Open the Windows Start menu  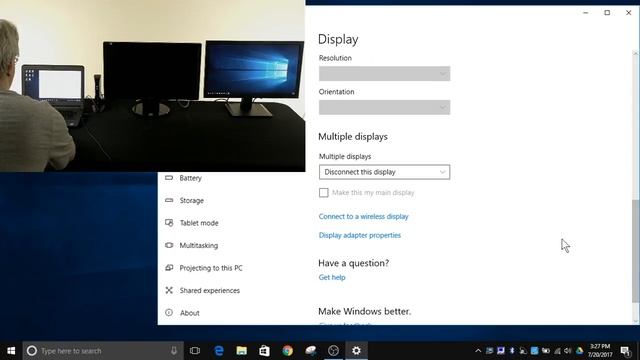(x=11, y=351)
